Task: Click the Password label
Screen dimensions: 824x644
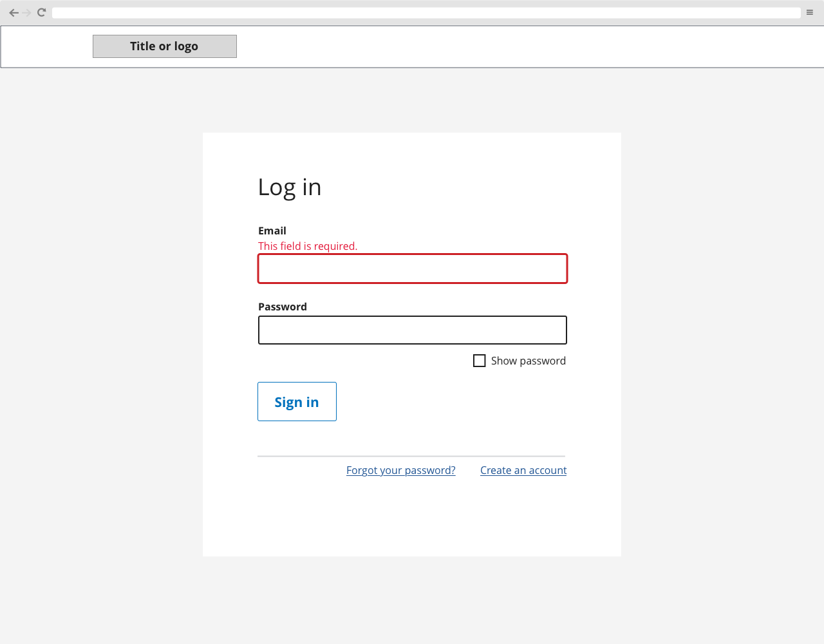Action: pos(282,307)
